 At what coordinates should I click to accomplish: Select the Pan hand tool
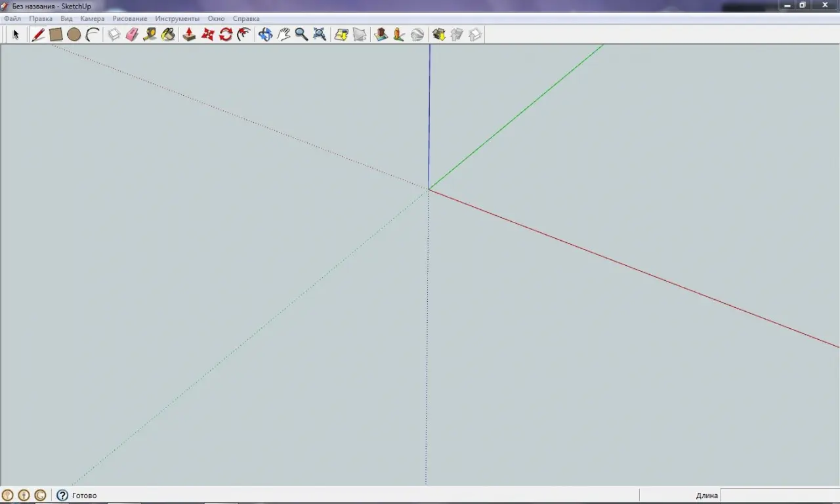[283, 35]
